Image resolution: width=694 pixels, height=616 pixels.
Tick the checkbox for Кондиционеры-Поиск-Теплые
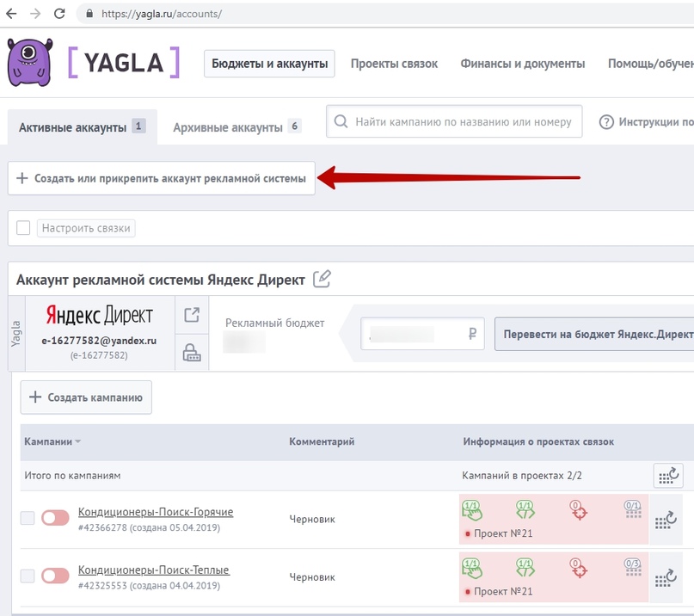click(x=28, y=576)
